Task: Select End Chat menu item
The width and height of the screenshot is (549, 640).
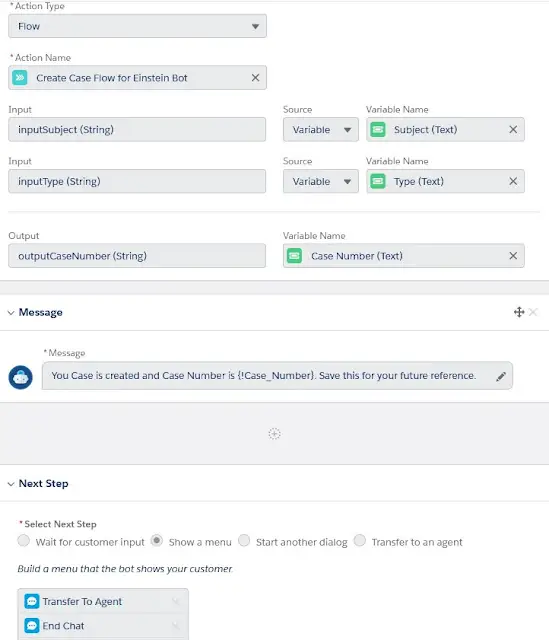Action: pos(103,626)
